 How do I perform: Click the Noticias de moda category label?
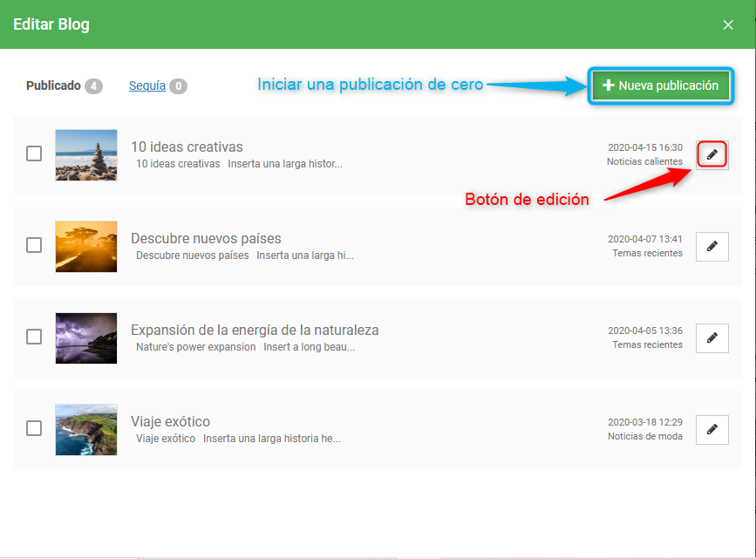click(x=645, y=437)
